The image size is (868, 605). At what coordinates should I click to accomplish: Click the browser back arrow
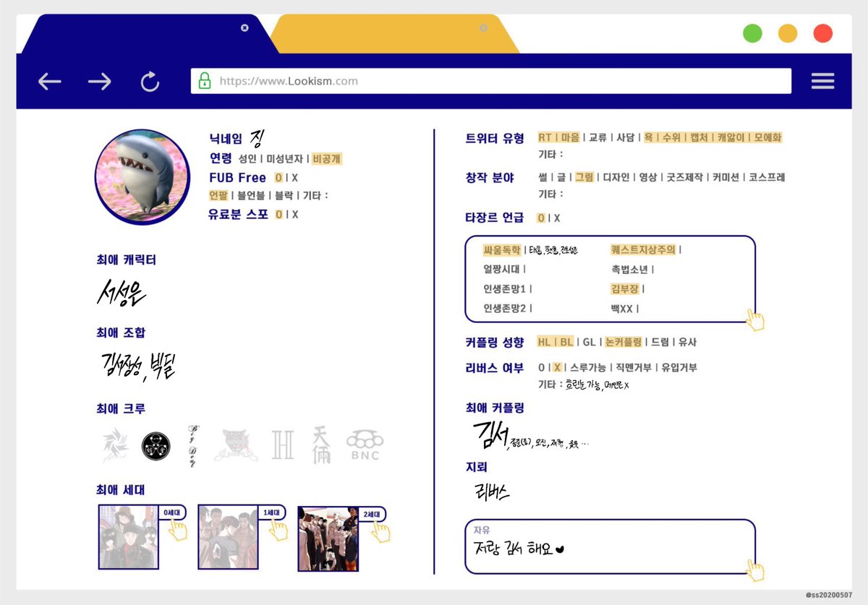(x=49, y=82)
